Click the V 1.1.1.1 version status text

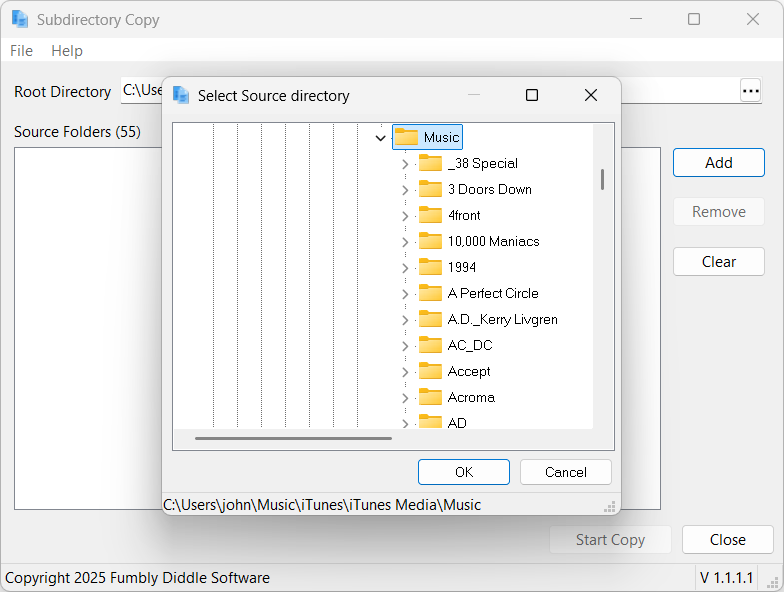pos(726,578)
